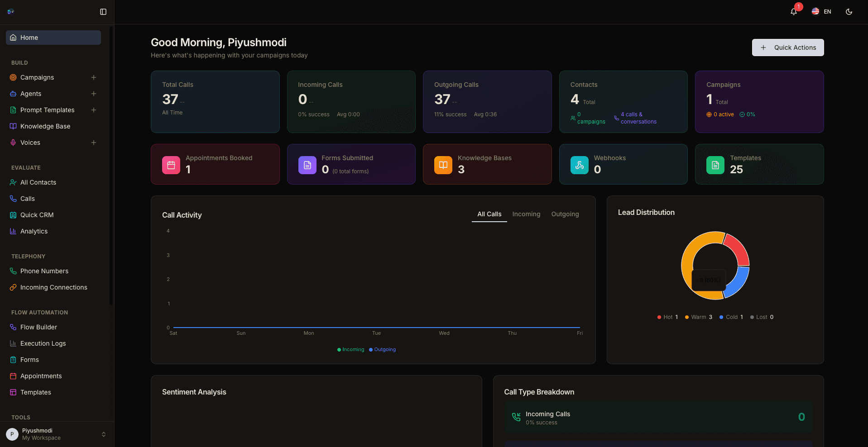Select the Agents icon in Build section

pos(13,94)
